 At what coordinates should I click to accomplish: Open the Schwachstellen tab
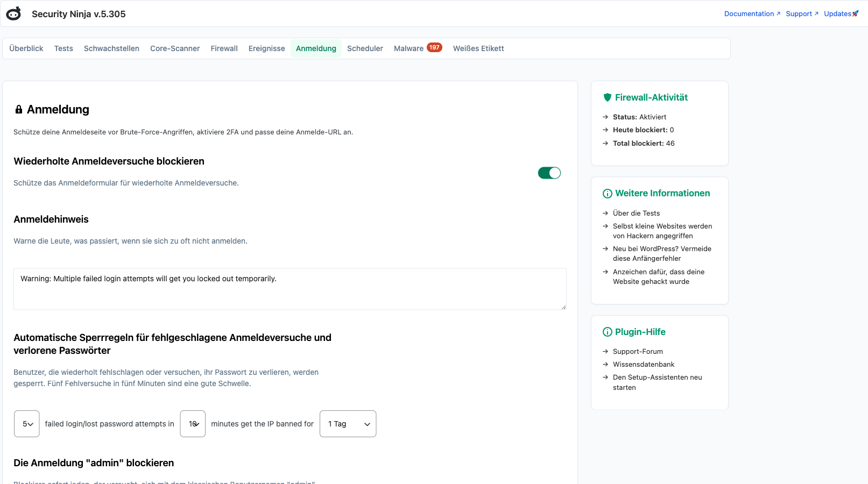(111, 48)
